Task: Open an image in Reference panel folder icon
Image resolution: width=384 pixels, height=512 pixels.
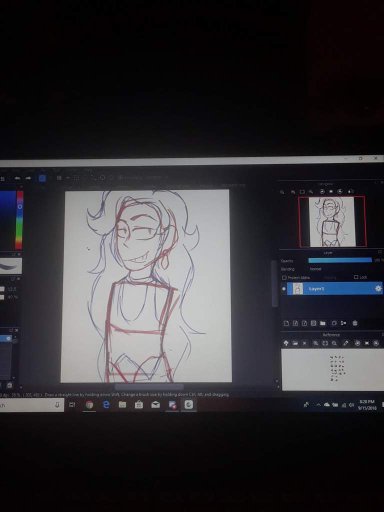Action: (x=295, y=343)
